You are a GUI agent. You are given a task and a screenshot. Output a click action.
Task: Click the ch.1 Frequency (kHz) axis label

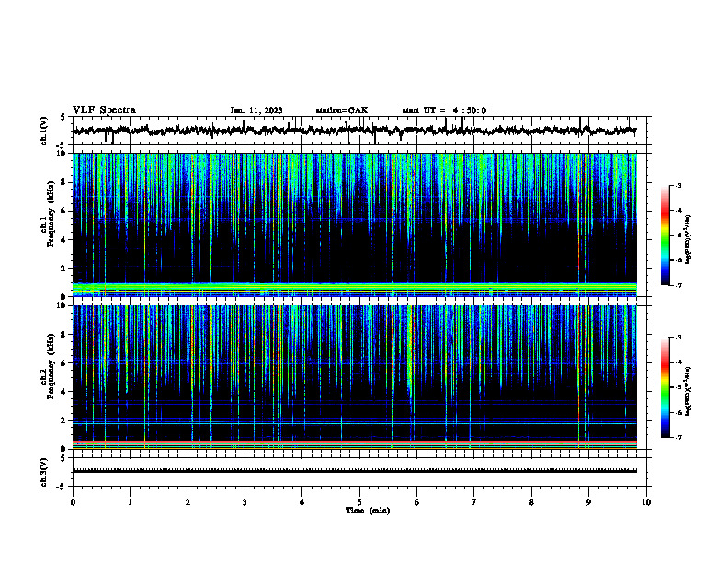click(48, 225)
